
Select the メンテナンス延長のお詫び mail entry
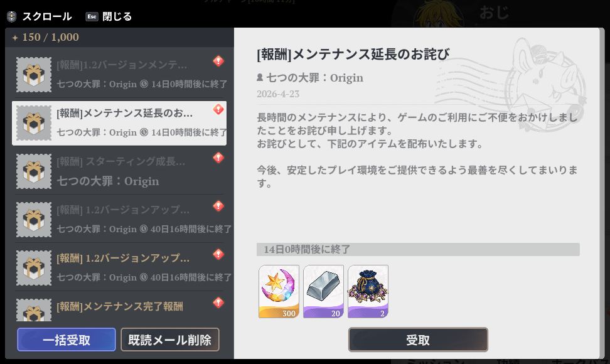point(119,123)
